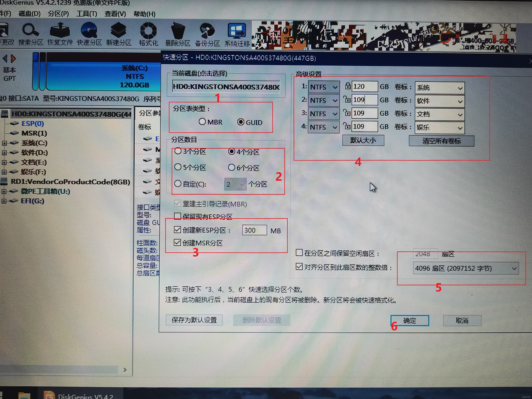Open the 工具(T) menu
The image size is (532, 399).
(87, 14)
